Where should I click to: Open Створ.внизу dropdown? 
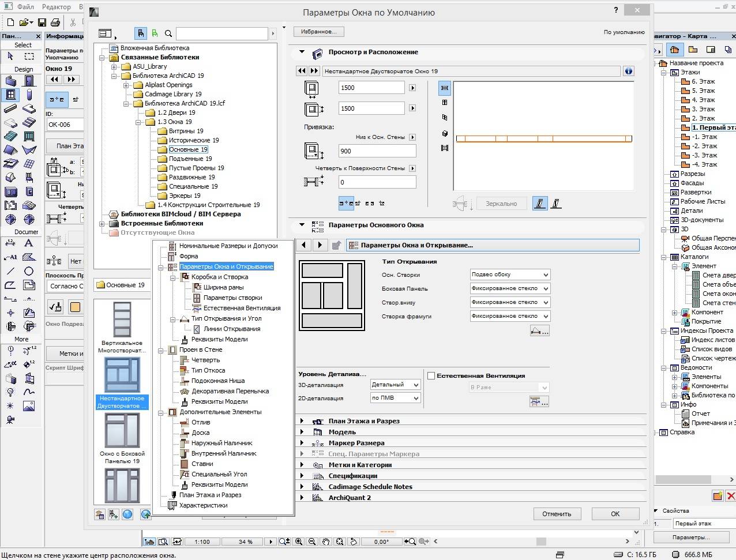coord(510,302)
